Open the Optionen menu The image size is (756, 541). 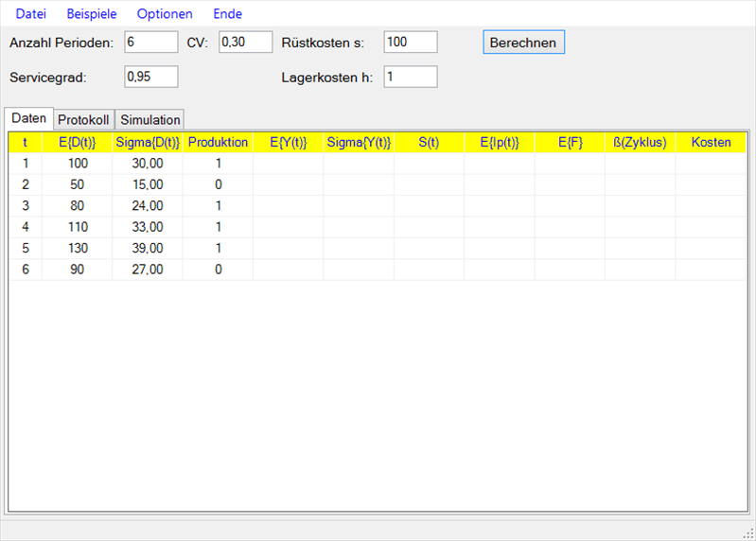click(x=165, y=14)
